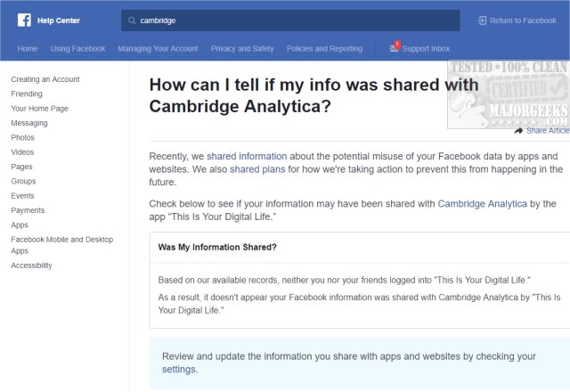
Task: Follow the "shared plans" link
Action: (x=257, y=169)
